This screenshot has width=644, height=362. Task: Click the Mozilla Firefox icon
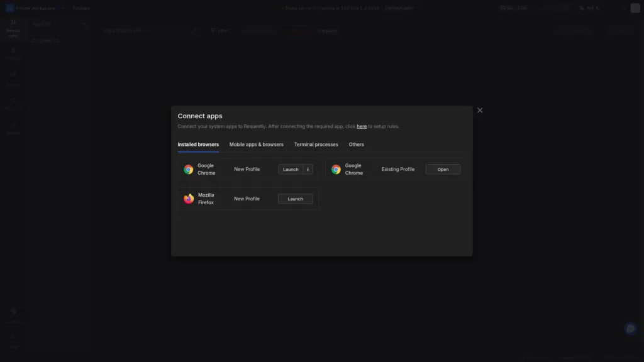[189, 199]
